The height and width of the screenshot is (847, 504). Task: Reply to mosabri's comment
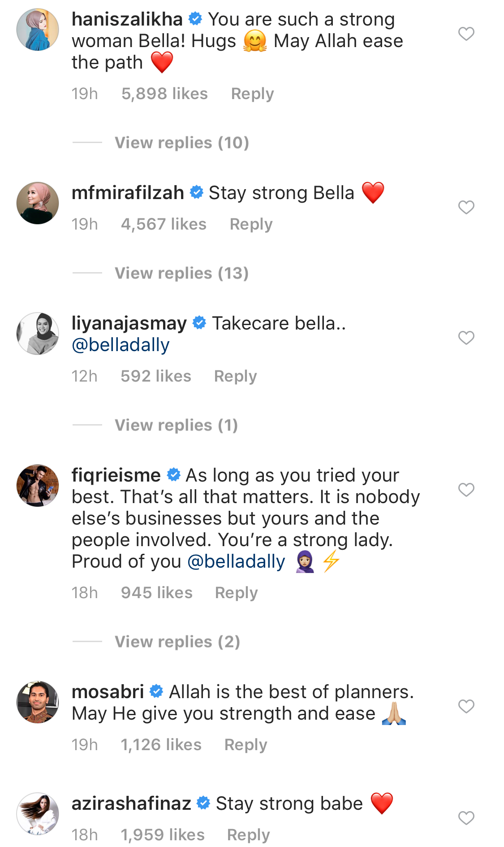(x=246, y=745)
